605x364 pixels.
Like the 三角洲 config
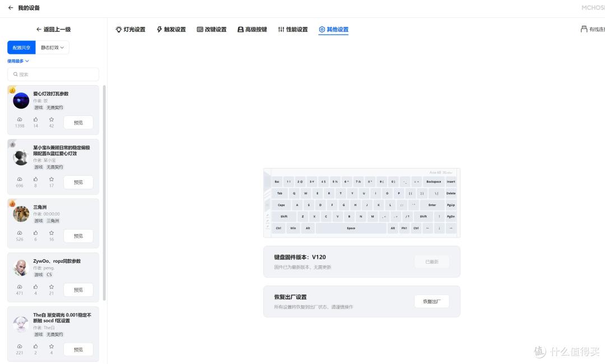tap(35, 233)
